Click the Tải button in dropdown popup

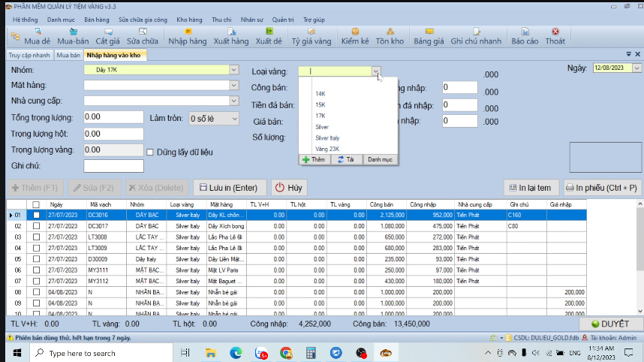[x=346, y=159]
